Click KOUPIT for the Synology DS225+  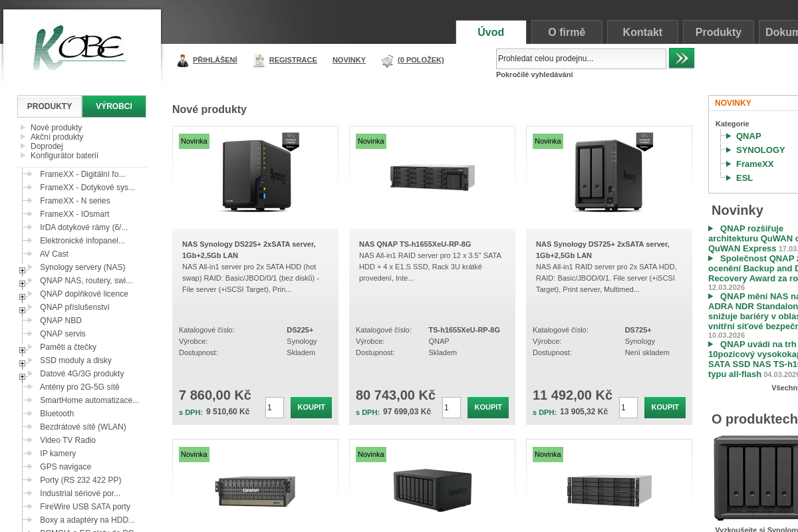[311, 408]
